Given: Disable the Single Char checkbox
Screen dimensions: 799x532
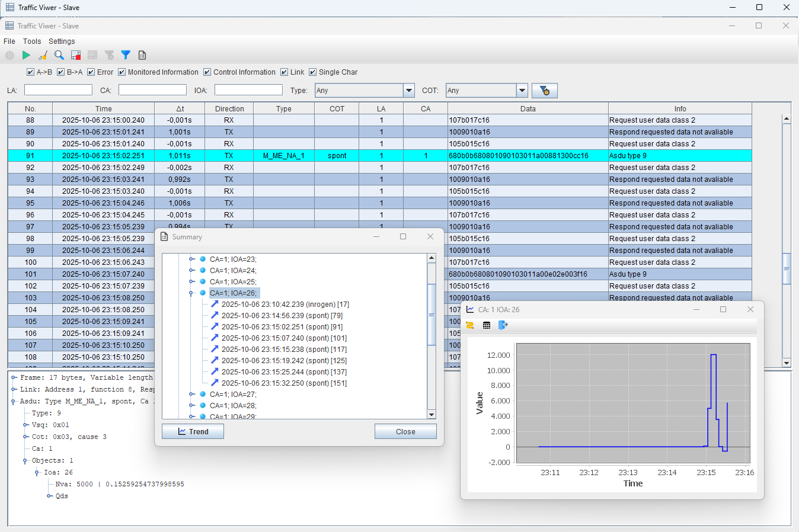Looking at the screenshot, I should coord(313,72).
